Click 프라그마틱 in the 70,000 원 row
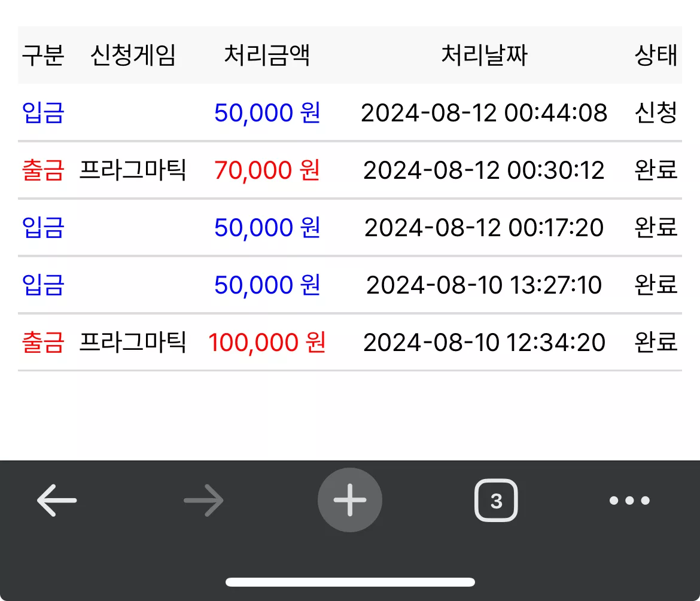 133,170
